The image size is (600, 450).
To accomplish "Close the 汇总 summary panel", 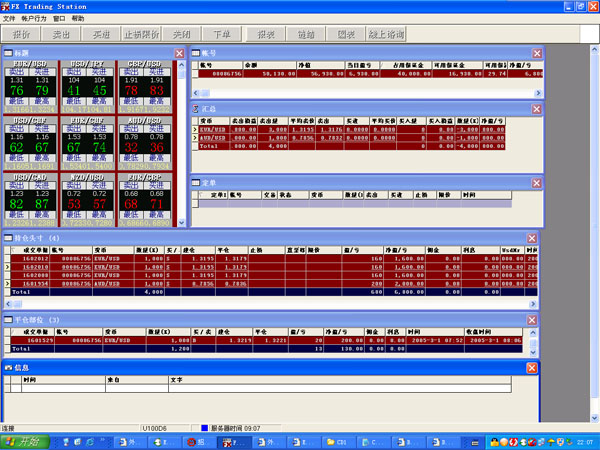I will 537,108.
